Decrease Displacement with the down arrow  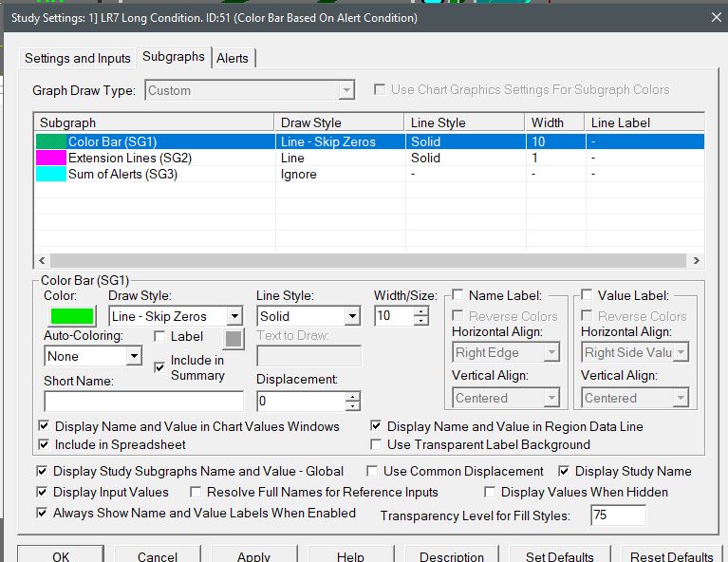[353, 407]
